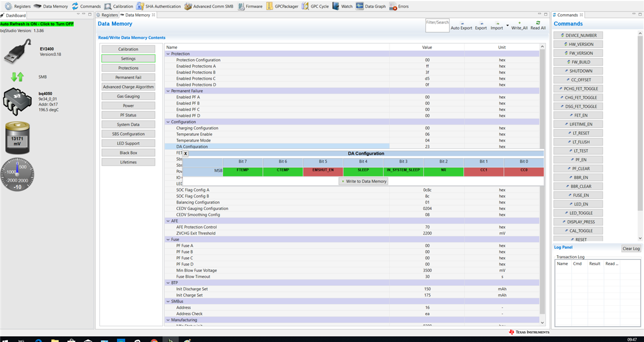The width and height of the screenshot is (644, 342).
Task: Toggle the IN_SYSTEM_SLEEP bit
Action: coord(403,170)
